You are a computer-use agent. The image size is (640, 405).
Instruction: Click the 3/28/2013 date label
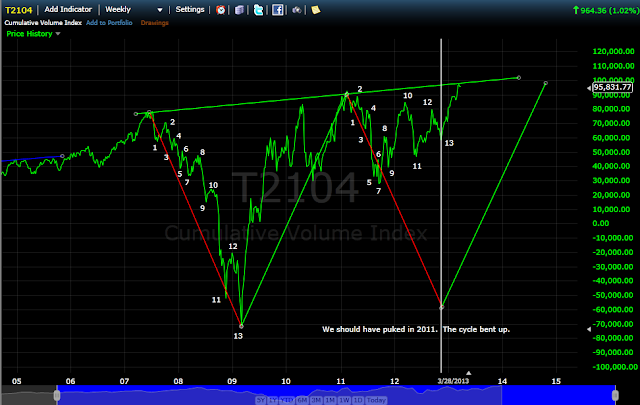453,381
